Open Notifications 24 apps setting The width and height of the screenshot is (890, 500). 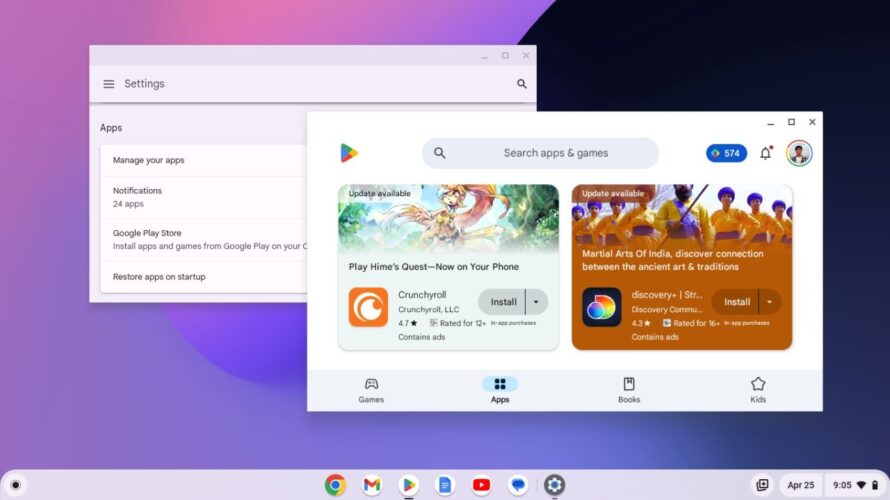tap(204, 198)
